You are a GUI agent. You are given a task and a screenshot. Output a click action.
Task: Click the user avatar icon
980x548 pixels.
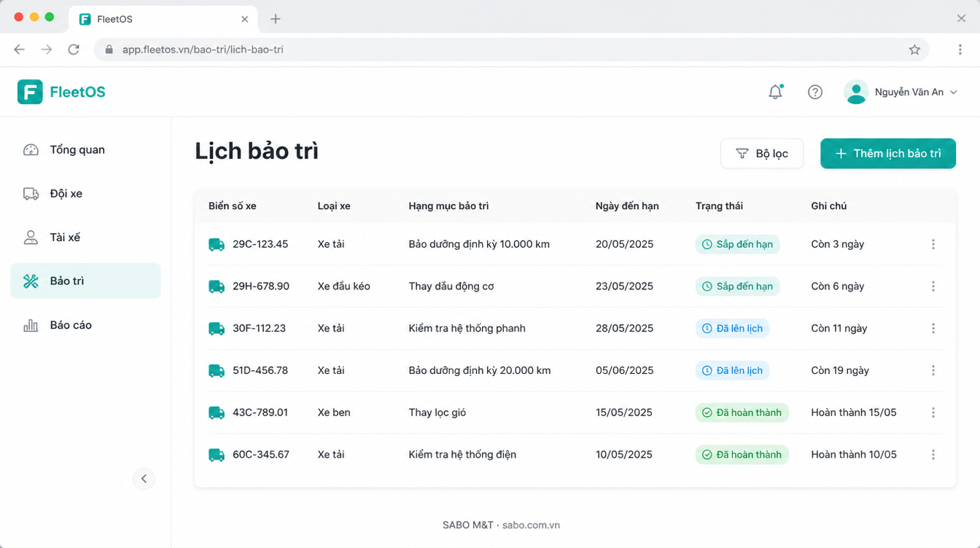856,92
